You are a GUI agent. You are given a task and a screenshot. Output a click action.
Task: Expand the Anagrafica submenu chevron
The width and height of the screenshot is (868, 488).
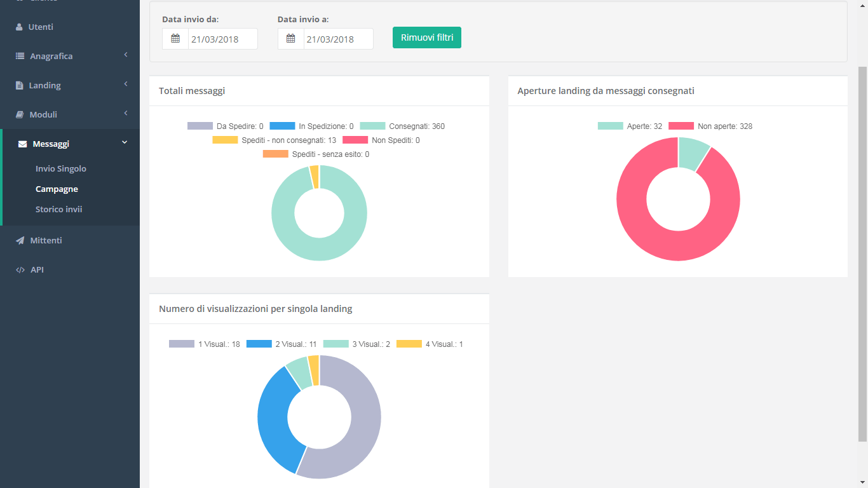[x=126, y=55]
